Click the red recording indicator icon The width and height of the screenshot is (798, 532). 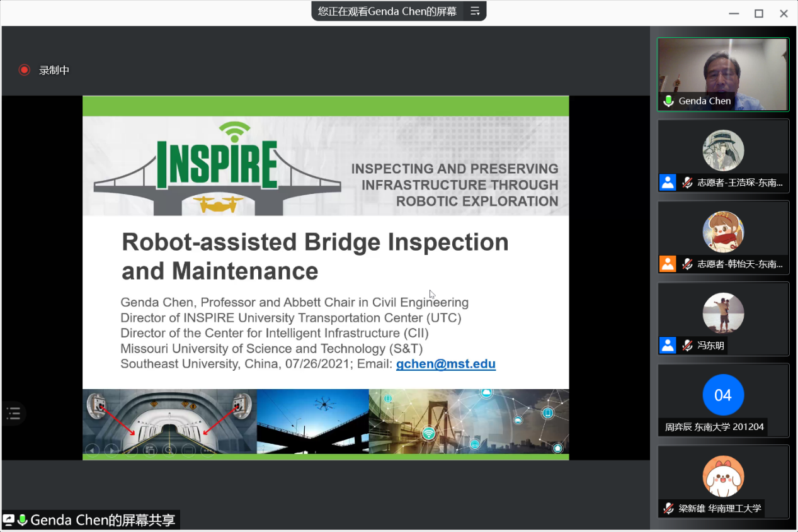coord(24,70)
